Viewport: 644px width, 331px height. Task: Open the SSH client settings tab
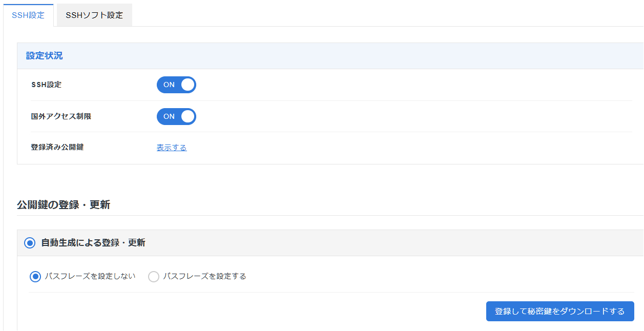(x=94, y=15)
